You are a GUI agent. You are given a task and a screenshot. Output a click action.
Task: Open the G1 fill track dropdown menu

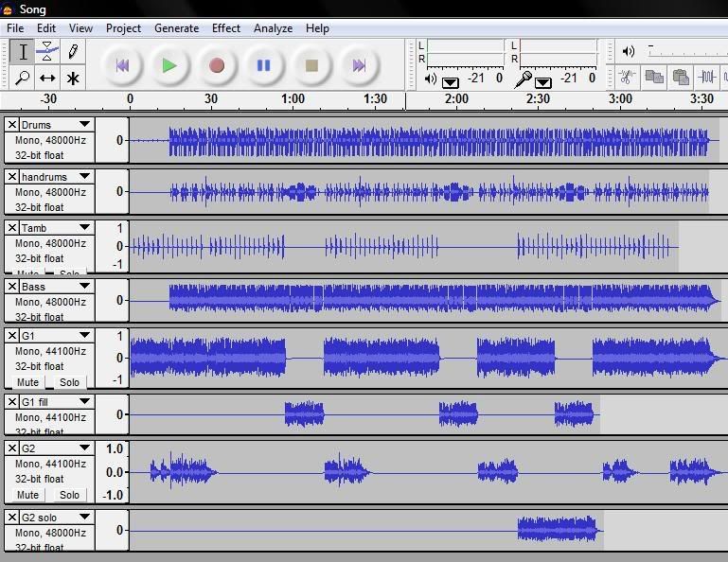[84, 401]
